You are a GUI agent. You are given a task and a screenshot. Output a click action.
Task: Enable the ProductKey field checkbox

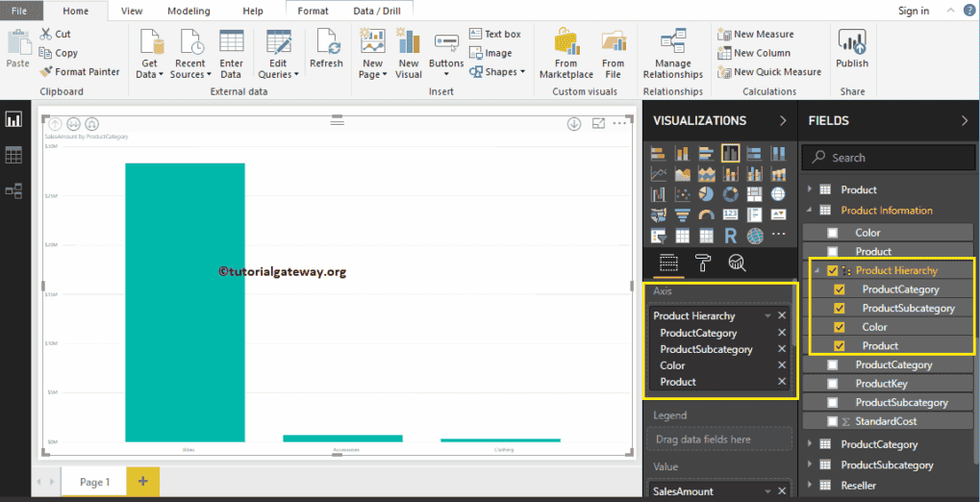[833, 384]
